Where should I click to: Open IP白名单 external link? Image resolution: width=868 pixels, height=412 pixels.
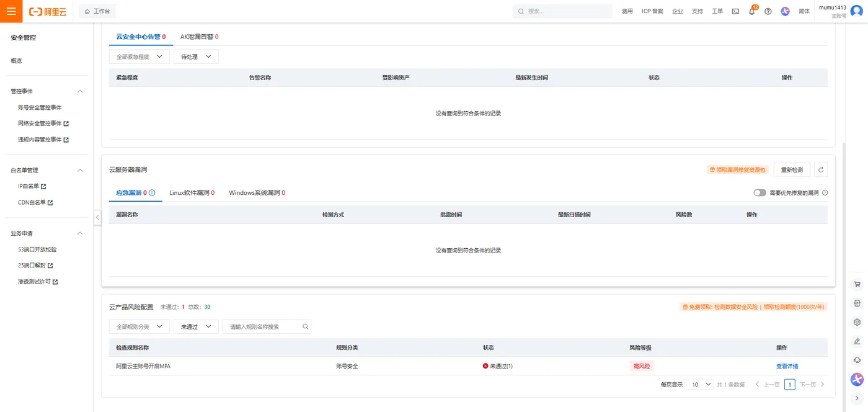32,186
